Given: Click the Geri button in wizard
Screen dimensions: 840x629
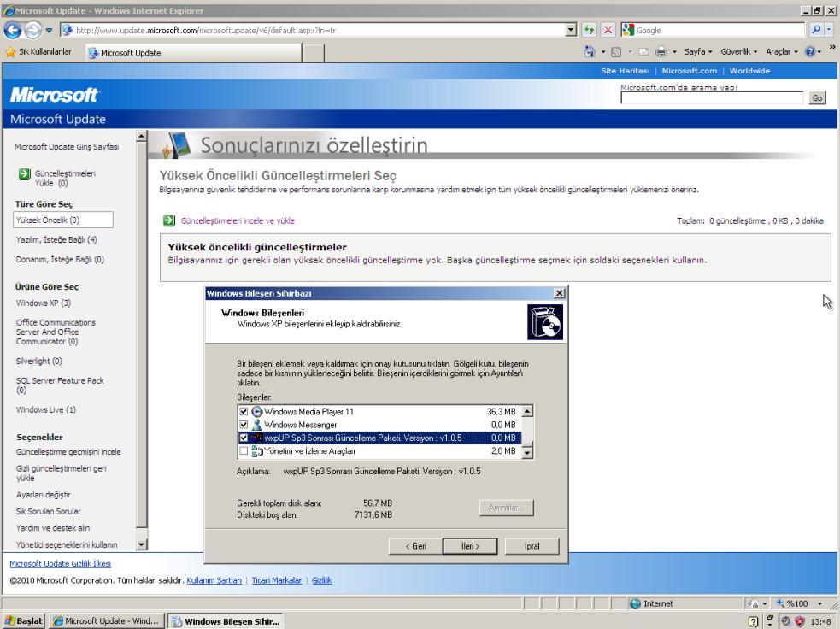Looking at the screenshot, I should click(415, 546).
